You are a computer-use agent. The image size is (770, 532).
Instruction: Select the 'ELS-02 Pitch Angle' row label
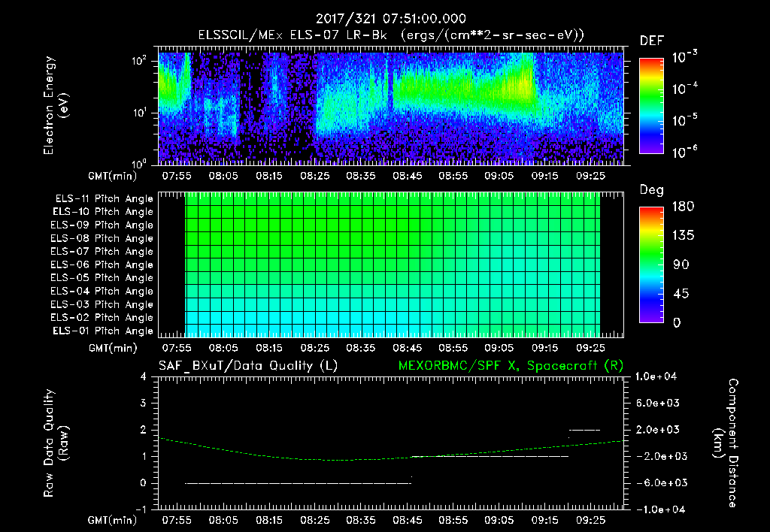102,318
